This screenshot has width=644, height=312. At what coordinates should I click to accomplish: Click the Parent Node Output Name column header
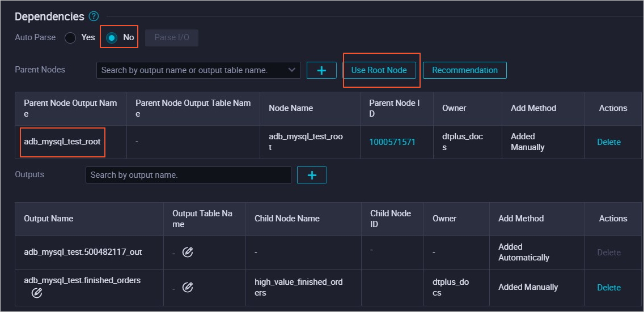pyautogui.click(x=70, y=108)
